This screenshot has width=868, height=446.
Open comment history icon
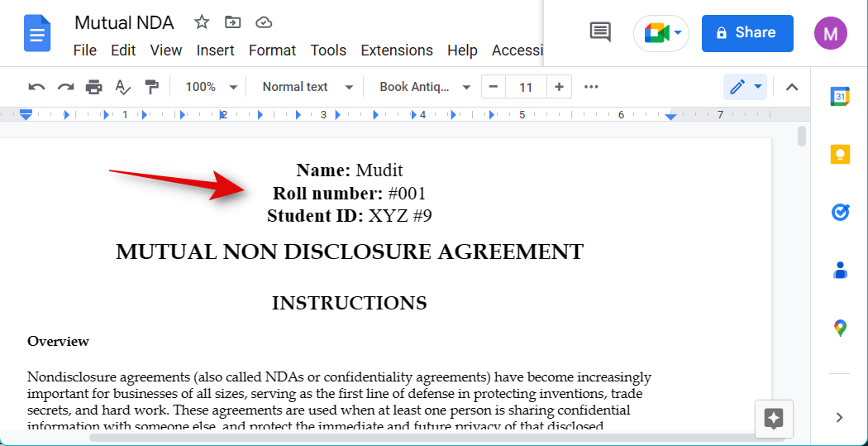pyautogui.click(x=600, y=32)
